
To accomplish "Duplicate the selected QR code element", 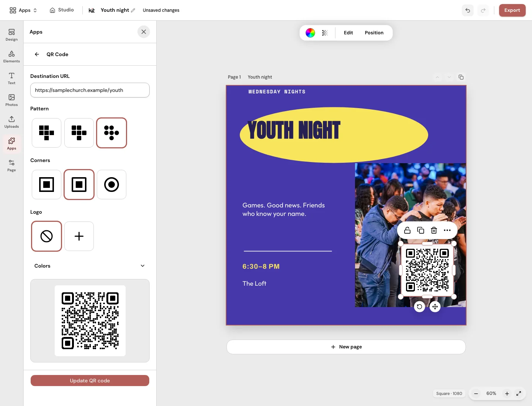I will (x=421, y=230).
